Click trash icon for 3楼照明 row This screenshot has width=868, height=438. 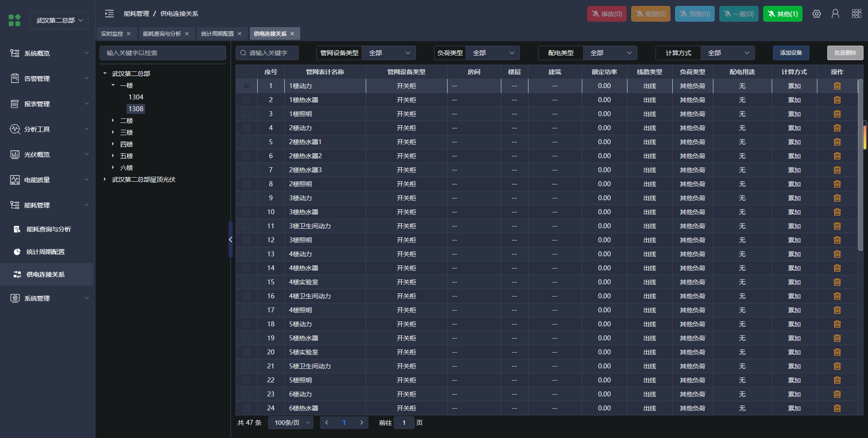(837, 240)
